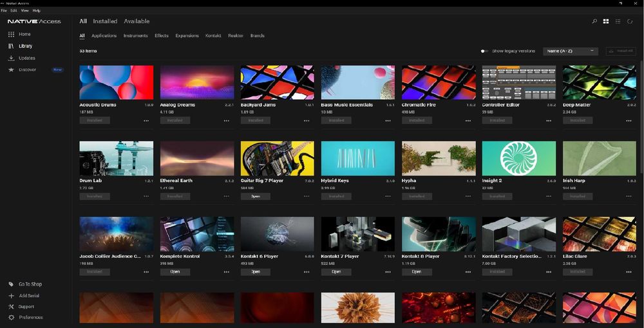The height and width of the screenshot is (328, 644).
Task: Filter by Expansions category
Action: [x=187, y=35]
